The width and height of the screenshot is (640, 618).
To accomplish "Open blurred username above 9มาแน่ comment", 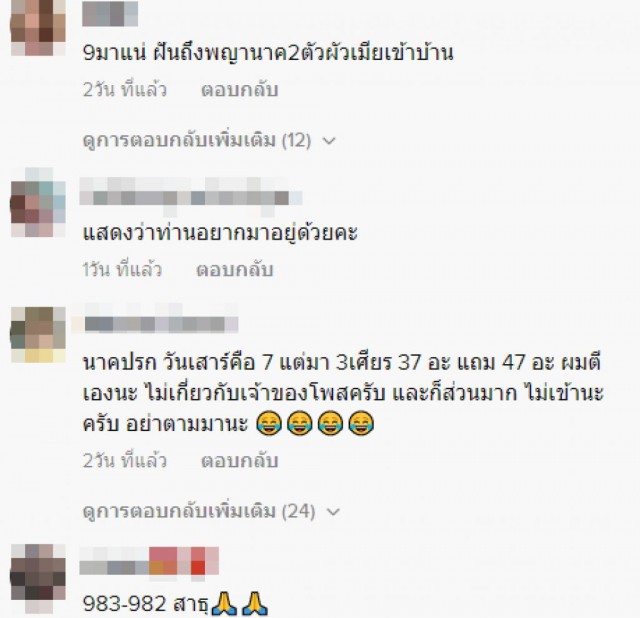I will click(110, 13).
